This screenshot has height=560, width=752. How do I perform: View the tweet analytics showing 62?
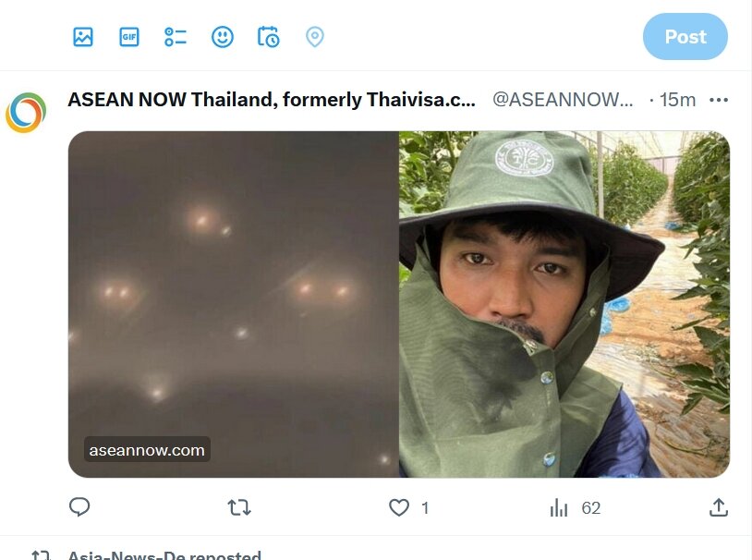pyautogui.click(x=576, y=507)
